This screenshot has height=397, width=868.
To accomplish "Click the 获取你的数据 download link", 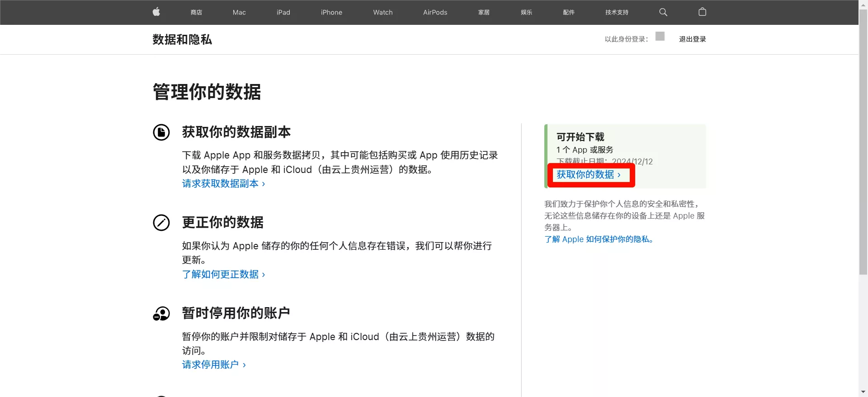I will (588, 175).
